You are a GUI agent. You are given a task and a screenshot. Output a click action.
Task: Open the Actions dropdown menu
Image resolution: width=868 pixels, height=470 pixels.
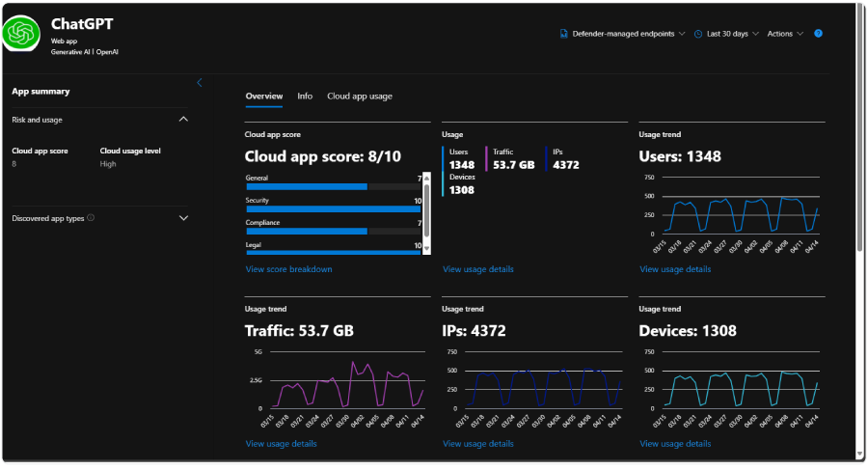coord(785,34)
